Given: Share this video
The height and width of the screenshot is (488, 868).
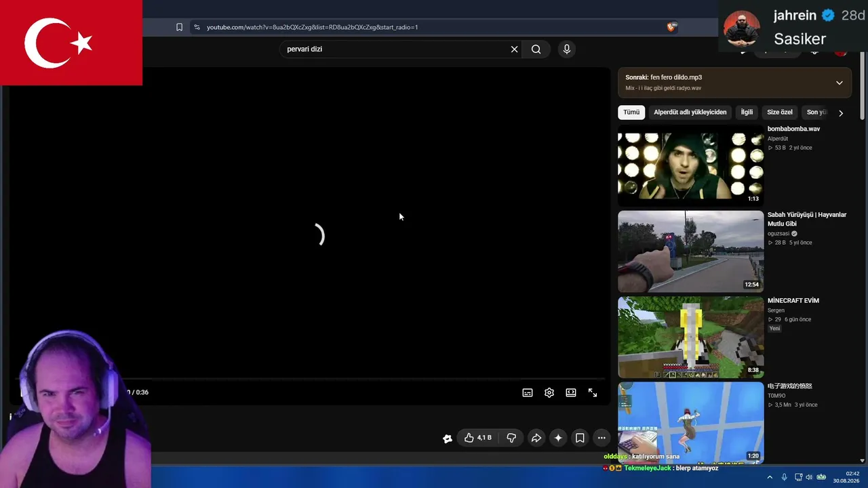Looking at the screenshot, I should pos(536,438).
